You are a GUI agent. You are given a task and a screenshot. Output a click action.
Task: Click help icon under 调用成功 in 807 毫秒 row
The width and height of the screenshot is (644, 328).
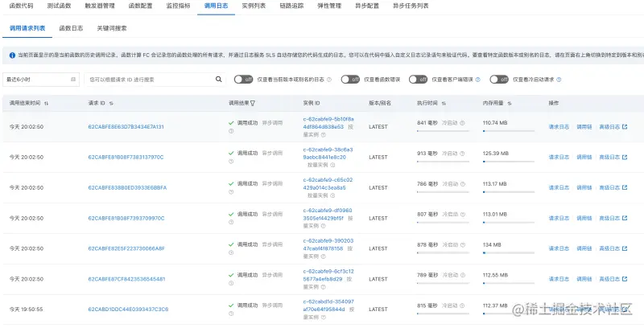(231, 222)
